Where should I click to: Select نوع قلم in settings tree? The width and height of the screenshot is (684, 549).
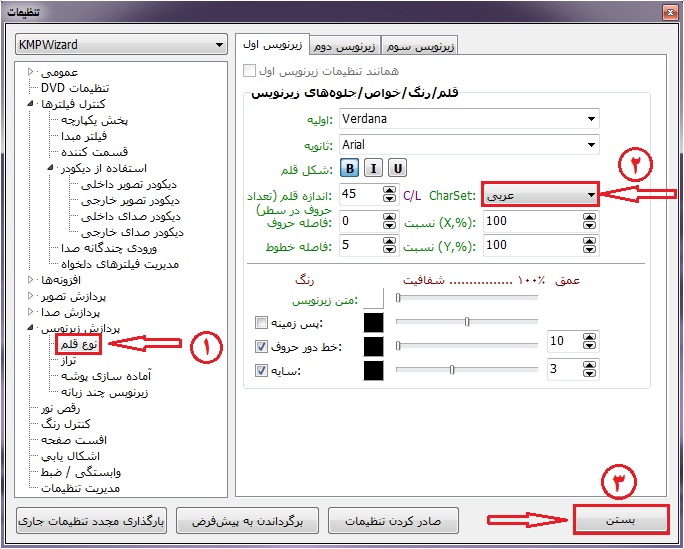coord(79,344)
